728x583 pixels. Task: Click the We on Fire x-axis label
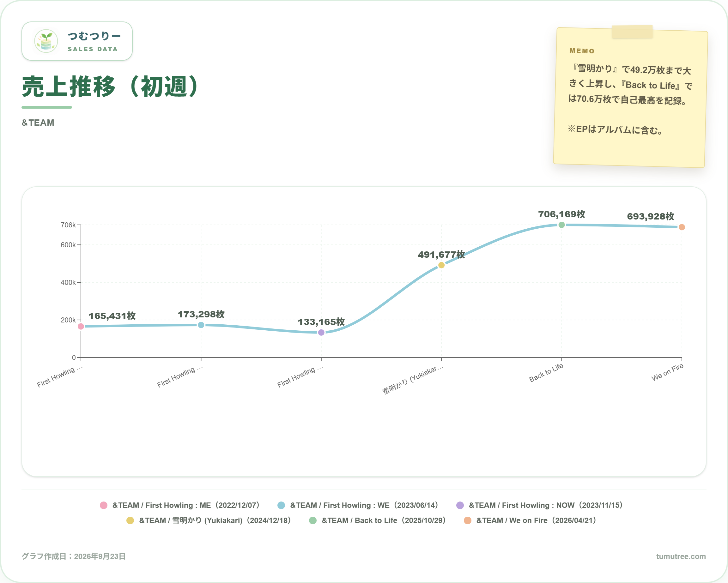(667, 372)
